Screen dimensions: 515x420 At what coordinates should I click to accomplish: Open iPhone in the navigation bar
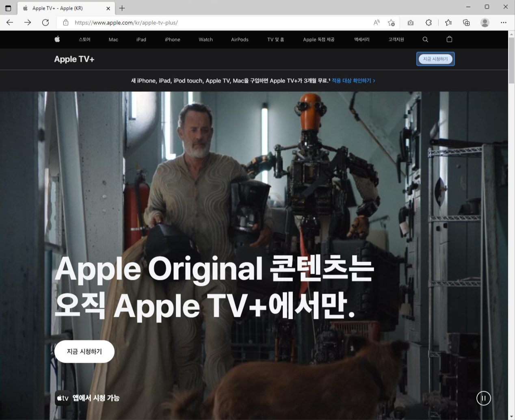pos(173,39)
